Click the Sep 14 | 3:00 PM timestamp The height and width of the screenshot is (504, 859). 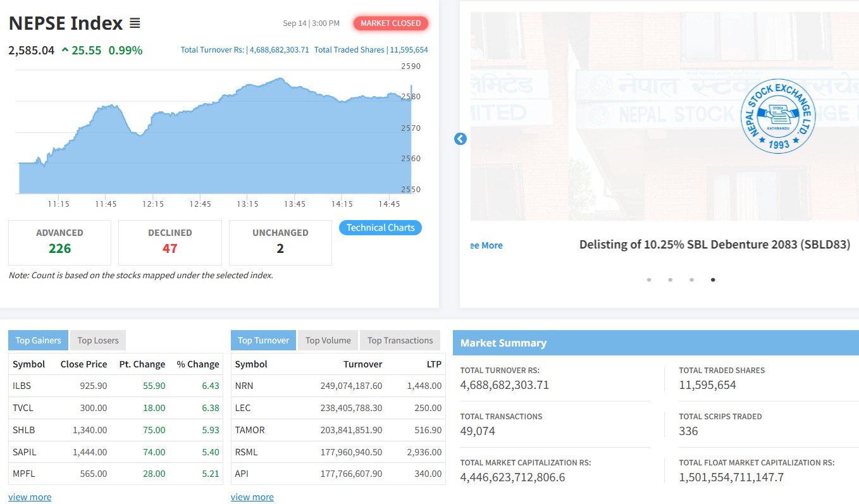click(311, 23)
